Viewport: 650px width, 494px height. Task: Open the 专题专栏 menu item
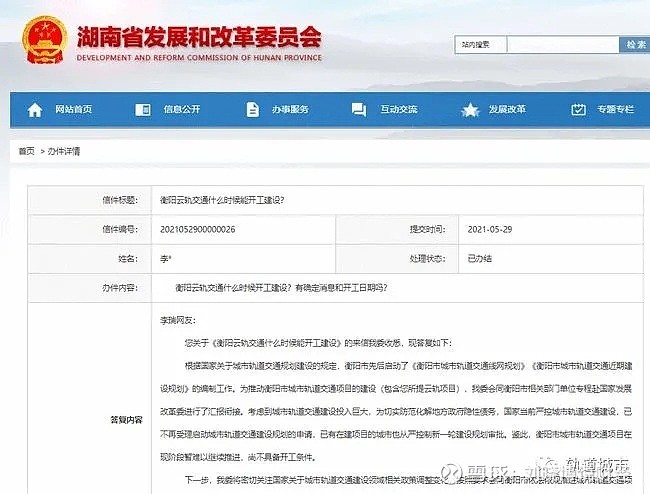click(x=616, y=109)
